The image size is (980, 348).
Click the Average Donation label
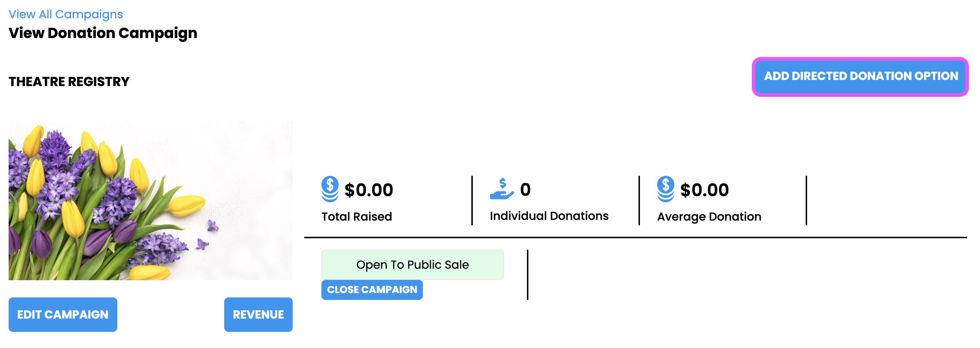click(709, 216)
